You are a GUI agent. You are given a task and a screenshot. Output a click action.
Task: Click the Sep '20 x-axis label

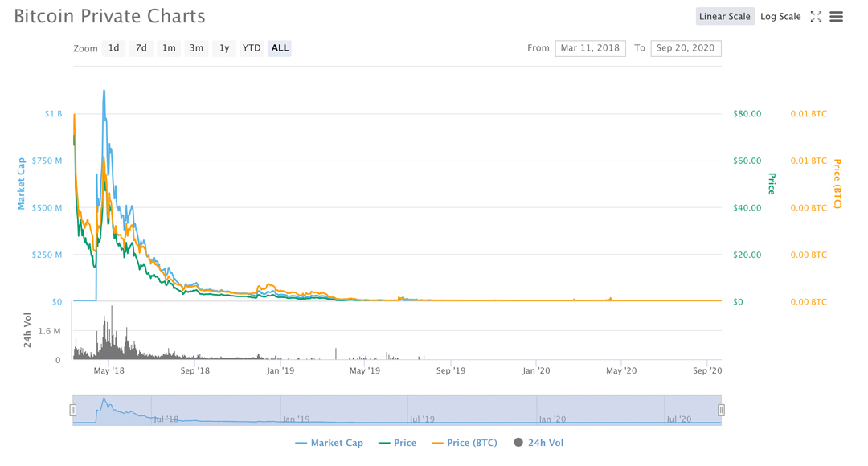(707, 371)
